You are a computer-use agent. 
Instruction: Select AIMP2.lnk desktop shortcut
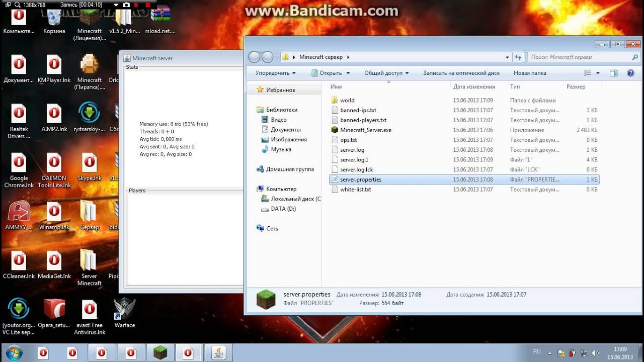pos(54,118)
